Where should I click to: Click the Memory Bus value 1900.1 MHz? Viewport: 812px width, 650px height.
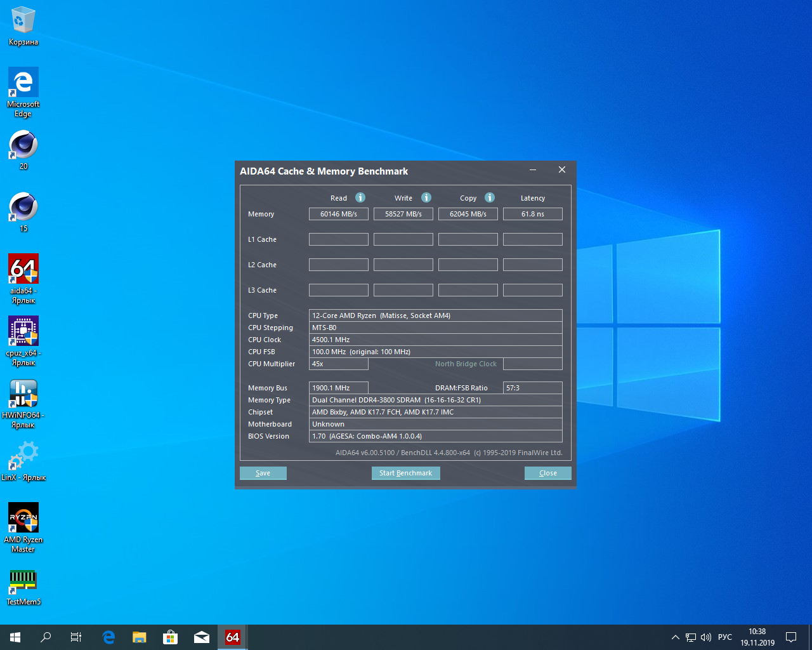point(339,388)
